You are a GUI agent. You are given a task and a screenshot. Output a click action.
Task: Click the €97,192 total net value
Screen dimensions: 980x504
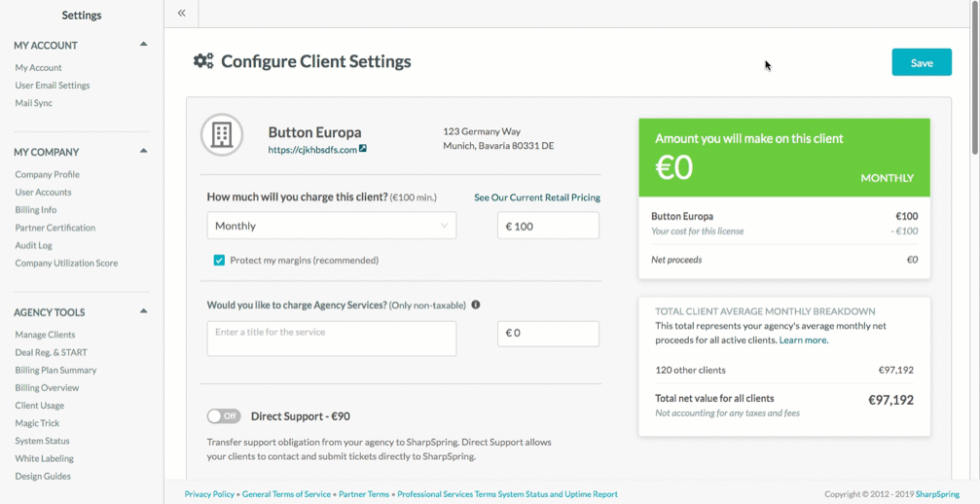tap(890, 400)
